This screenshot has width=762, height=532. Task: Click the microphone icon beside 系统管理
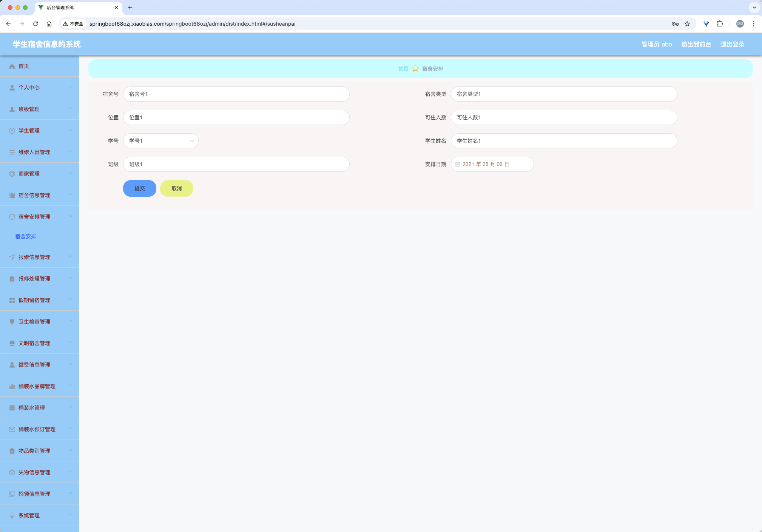12,516
